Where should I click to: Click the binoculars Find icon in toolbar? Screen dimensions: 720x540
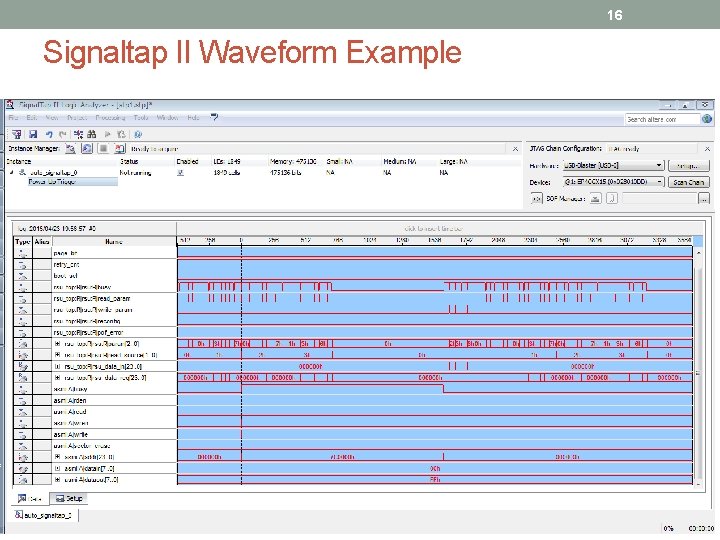pos(92,134)
